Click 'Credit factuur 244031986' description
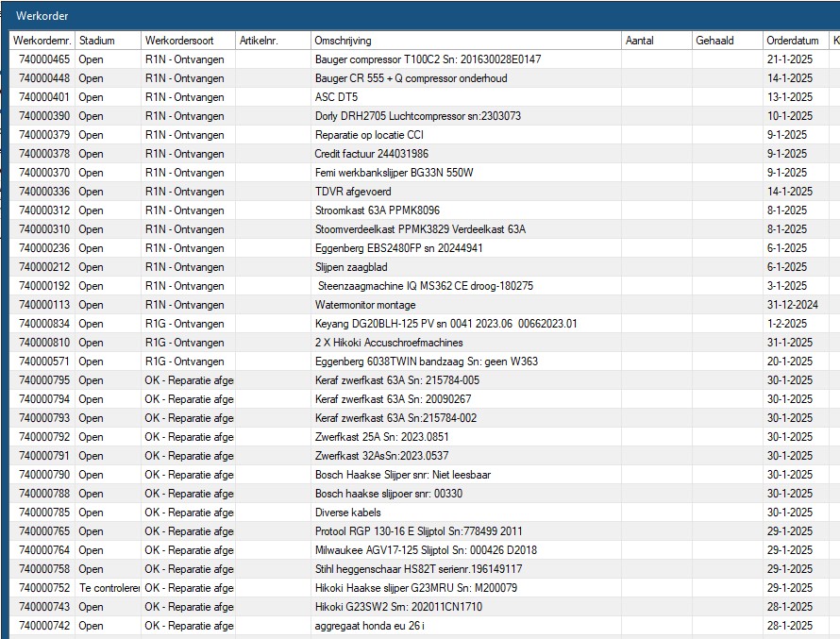Screen dimensions: 840x639 coord(371,154)
